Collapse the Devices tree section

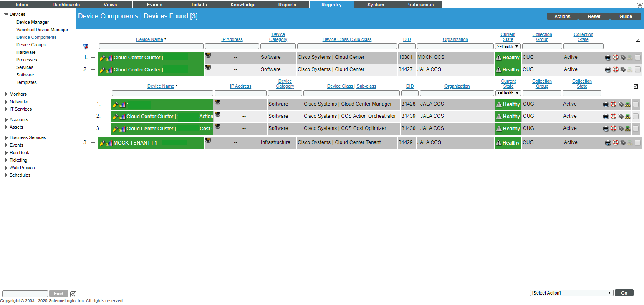(6, 15)
